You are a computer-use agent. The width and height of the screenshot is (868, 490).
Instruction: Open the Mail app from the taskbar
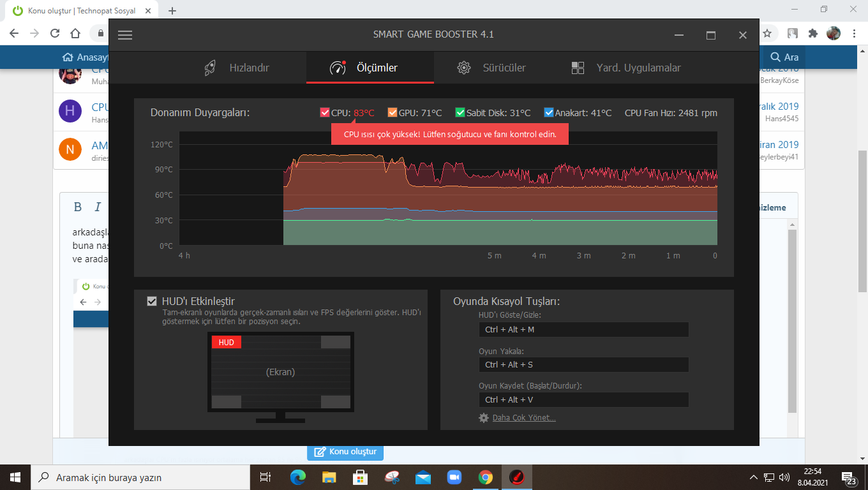pyautogui.click(x=423, y=477)
